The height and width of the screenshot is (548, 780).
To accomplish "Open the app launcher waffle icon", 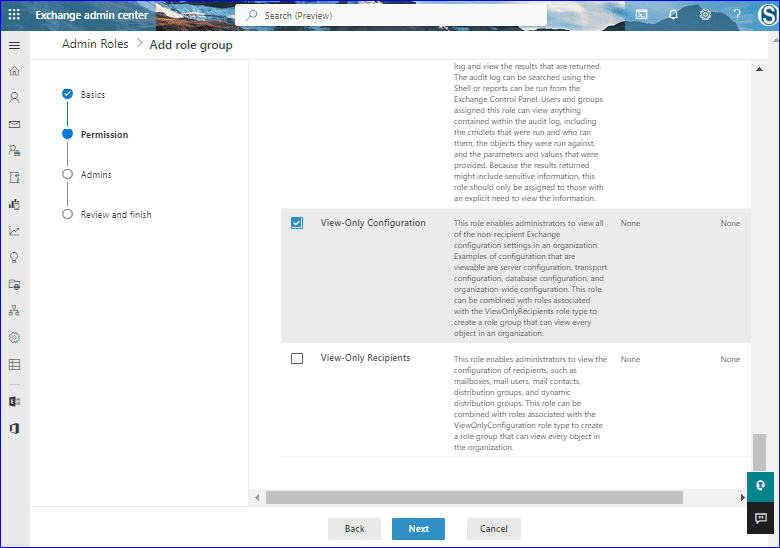I will [14, 15].
